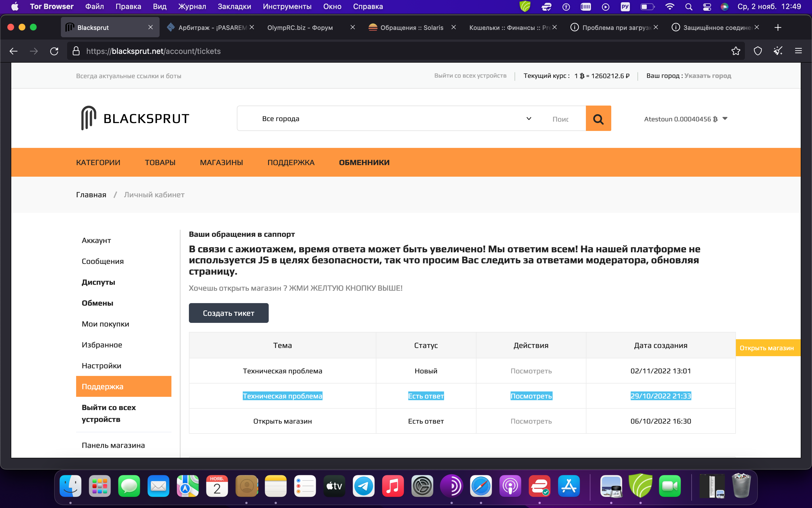Click the orange search magnifier button
The image size is (812, 508).
point(598,118)
